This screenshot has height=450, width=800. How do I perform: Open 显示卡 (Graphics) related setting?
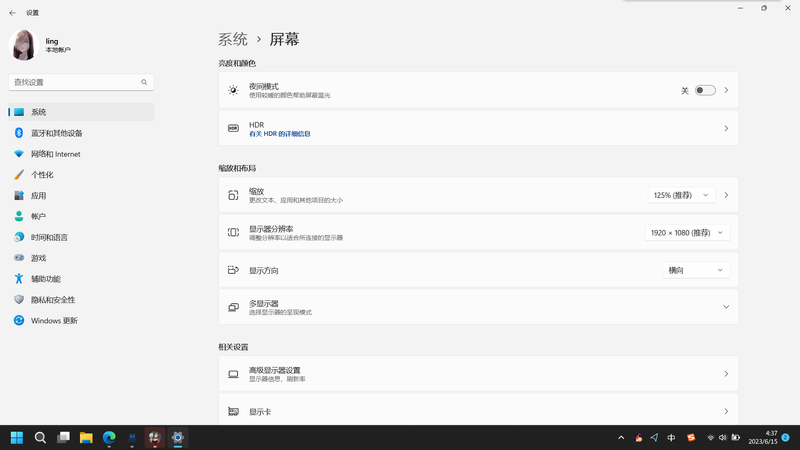pos(478,411)
